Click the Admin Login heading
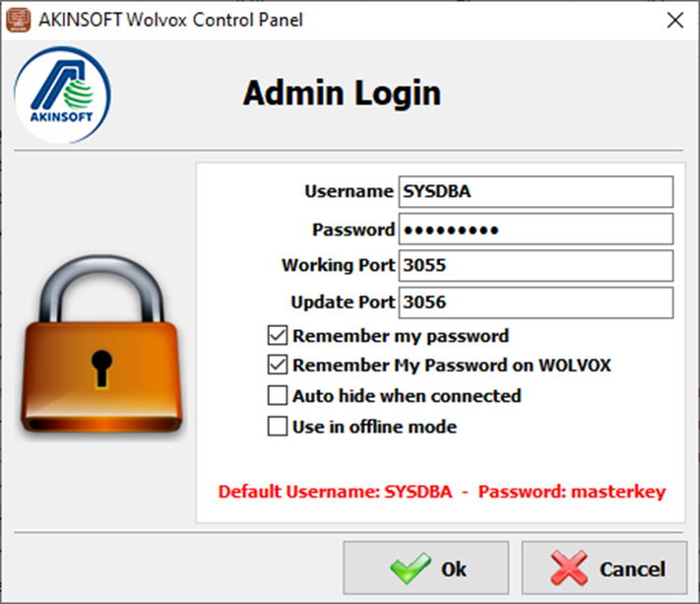700x604 pixels. click(342, 94)
